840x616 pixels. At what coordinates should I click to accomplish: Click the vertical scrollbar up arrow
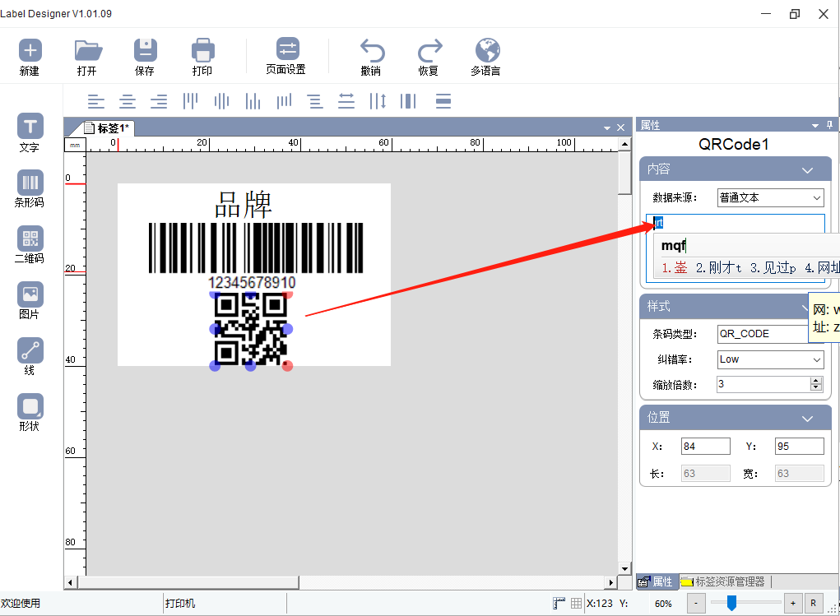(x=624, y=144)
